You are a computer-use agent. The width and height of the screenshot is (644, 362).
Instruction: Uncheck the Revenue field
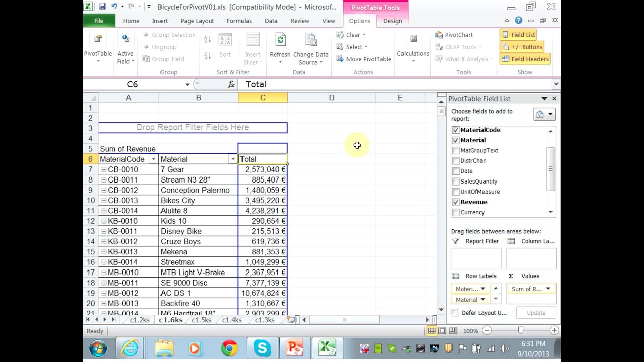tap(456, 202)
